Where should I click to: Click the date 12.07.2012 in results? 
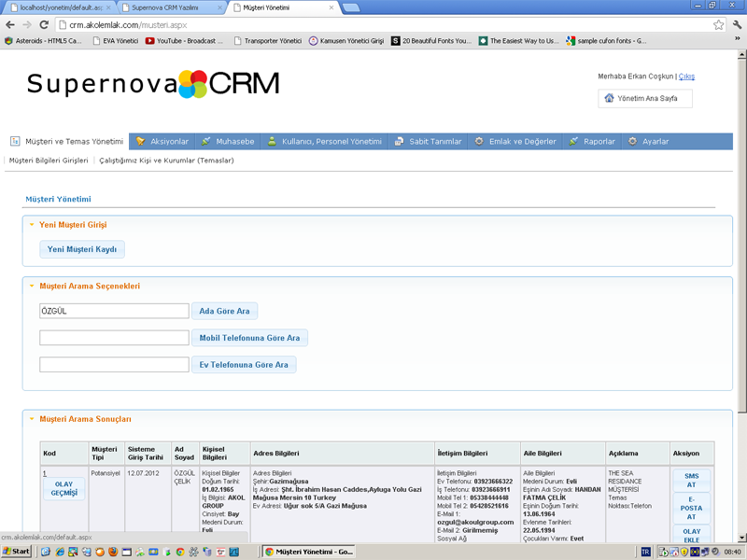[x=144, y=473]
